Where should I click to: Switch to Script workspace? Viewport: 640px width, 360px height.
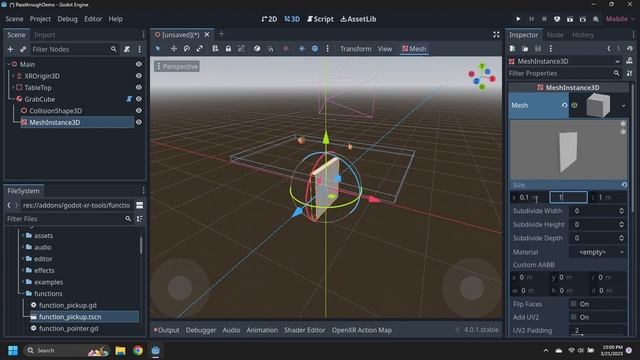click(320, 19)
